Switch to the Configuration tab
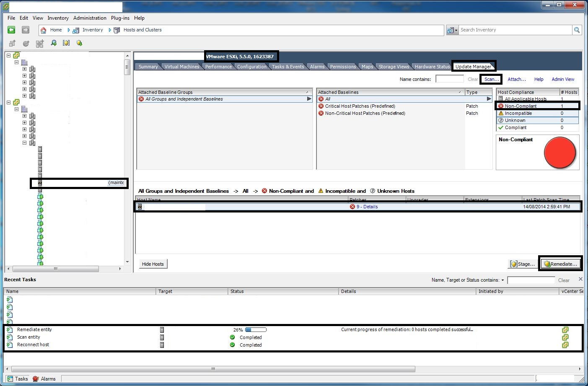The width and height of the screenshot is (588, 386). pyautogui.click(x=251, y=67)
